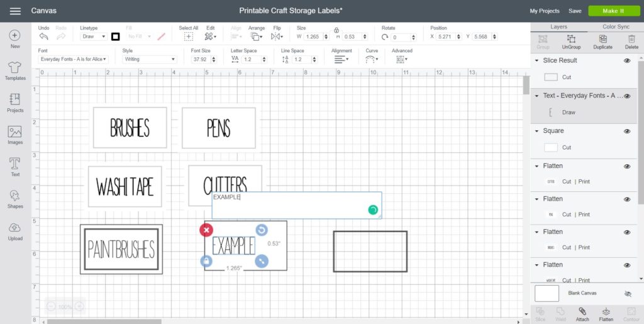The image size is (644, 324).
Task: Click the Duplicate layer icon
Action: pyautogui.click(x=602, y=41)
